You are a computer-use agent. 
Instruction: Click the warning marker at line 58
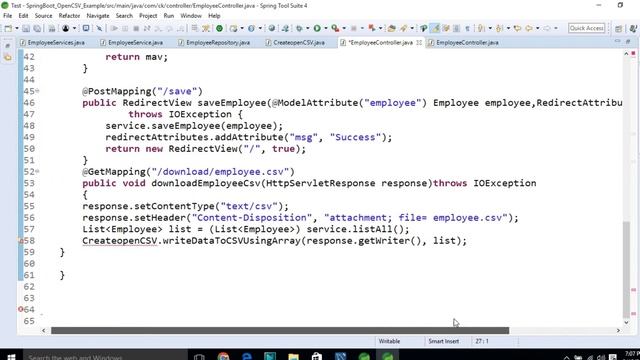[x=21, y=241]
